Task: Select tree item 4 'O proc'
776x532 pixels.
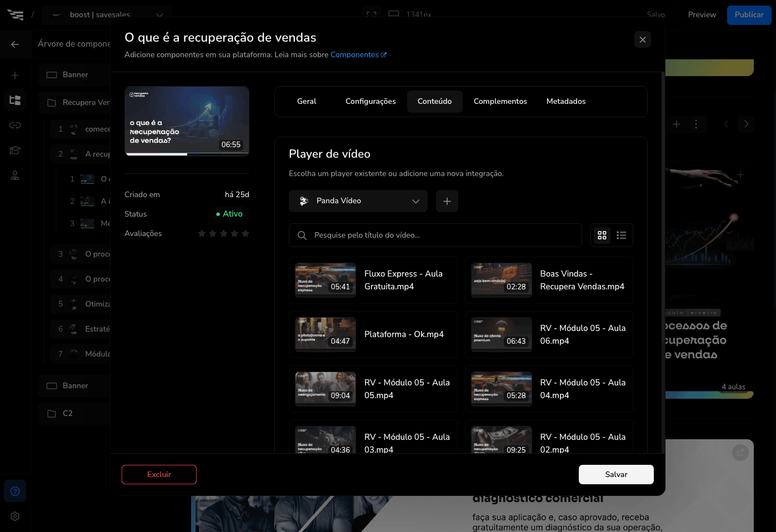Action: (x=81, y=279)
